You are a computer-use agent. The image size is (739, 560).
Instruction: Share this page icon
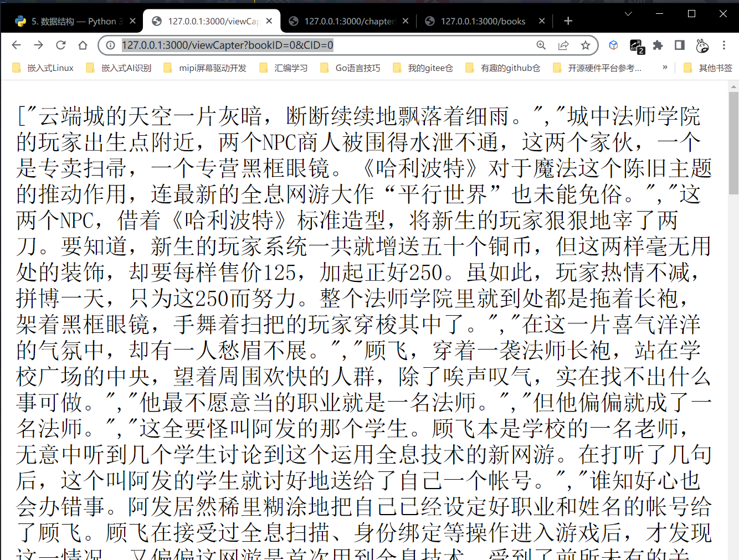coord(563,45)
